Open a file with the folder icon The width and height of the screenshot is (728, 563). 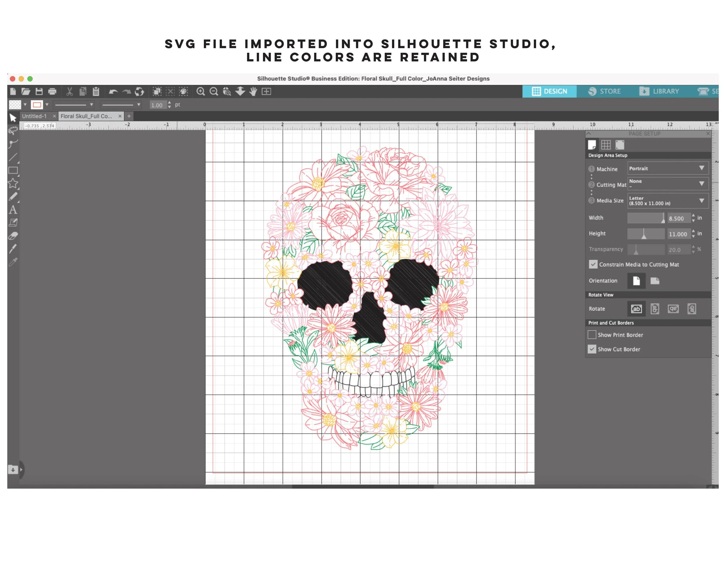(x=26, y=92)
